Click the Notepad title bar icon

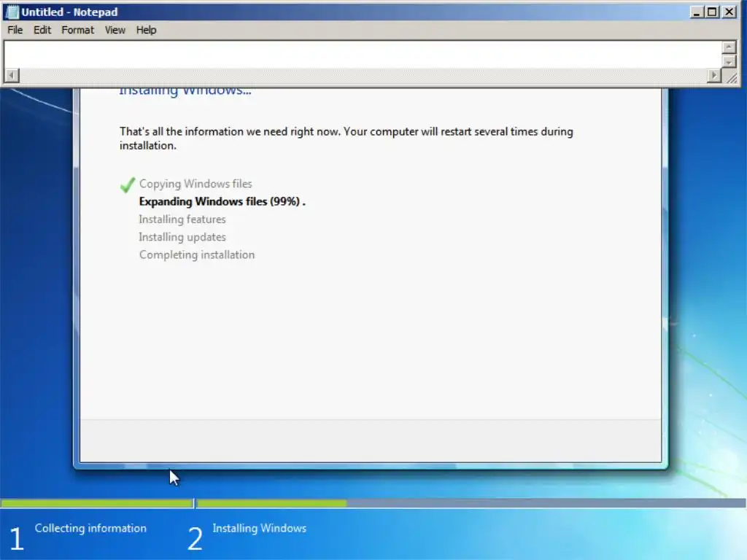(12, 12)
